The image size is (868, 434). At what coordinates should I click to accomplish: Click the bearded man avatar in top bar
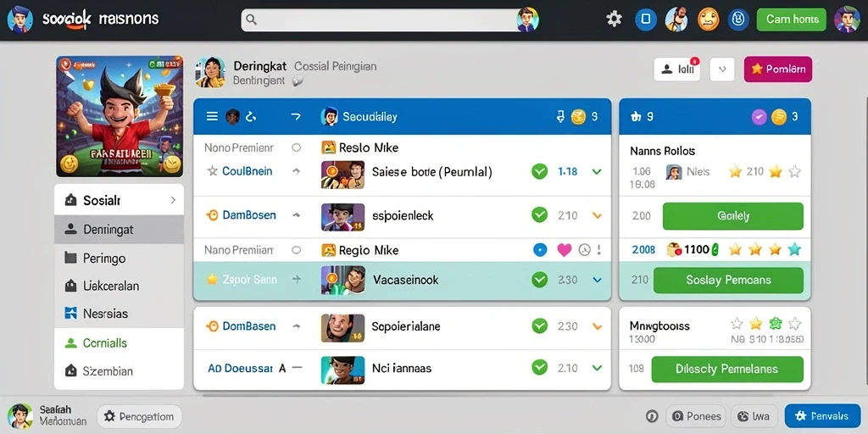[676, 19]
